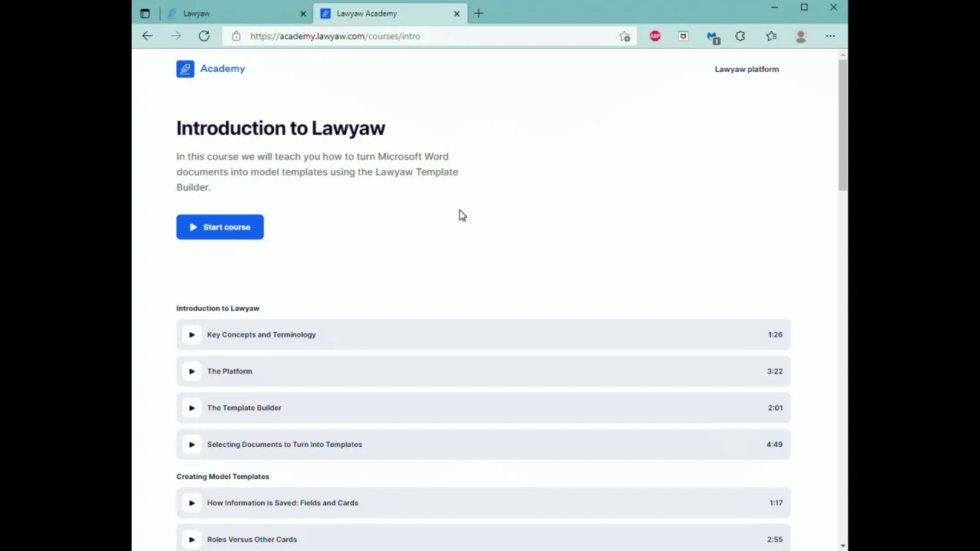The width and height of the screenshot is (980, 551).
Task: Close the Lawyaw tab
Action: point(302,13)
